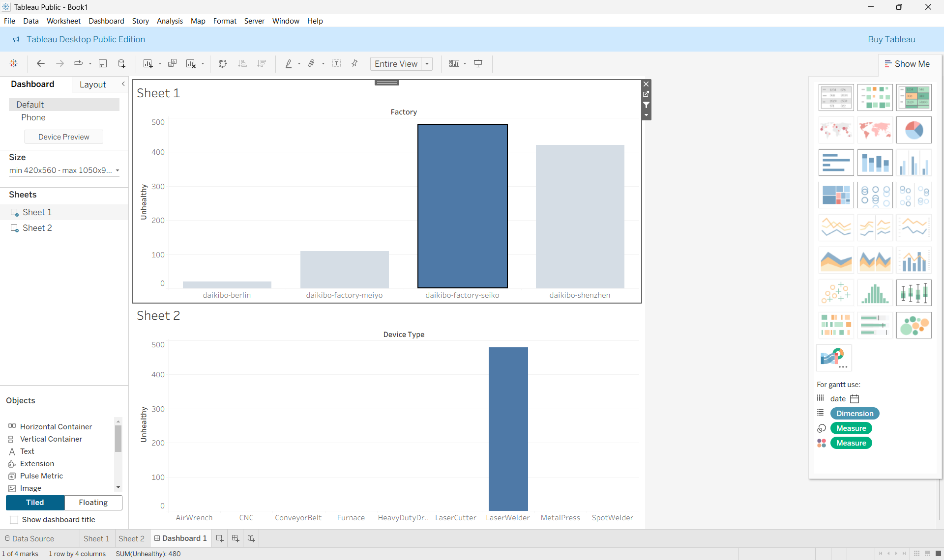Undo the last action in the toolbar
Image resolution: width=944 pixels, height=560 pixels.
[41, 63]
